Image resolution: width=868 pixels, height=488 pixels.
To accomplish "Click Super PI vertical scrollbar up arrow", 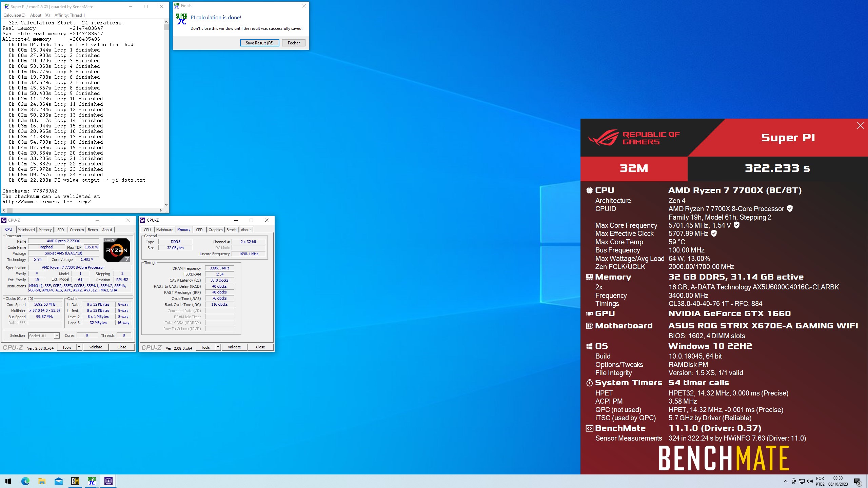I will click(x=166, y=22).
